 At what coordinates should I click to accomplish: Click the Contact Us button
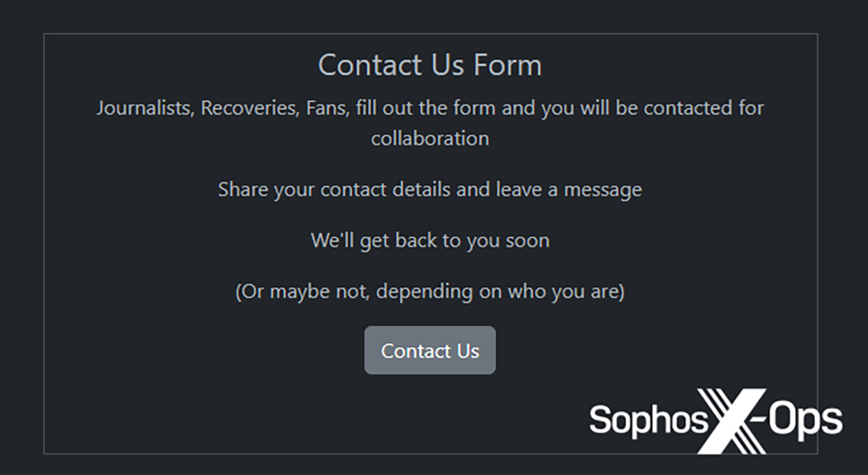point(430,351)
